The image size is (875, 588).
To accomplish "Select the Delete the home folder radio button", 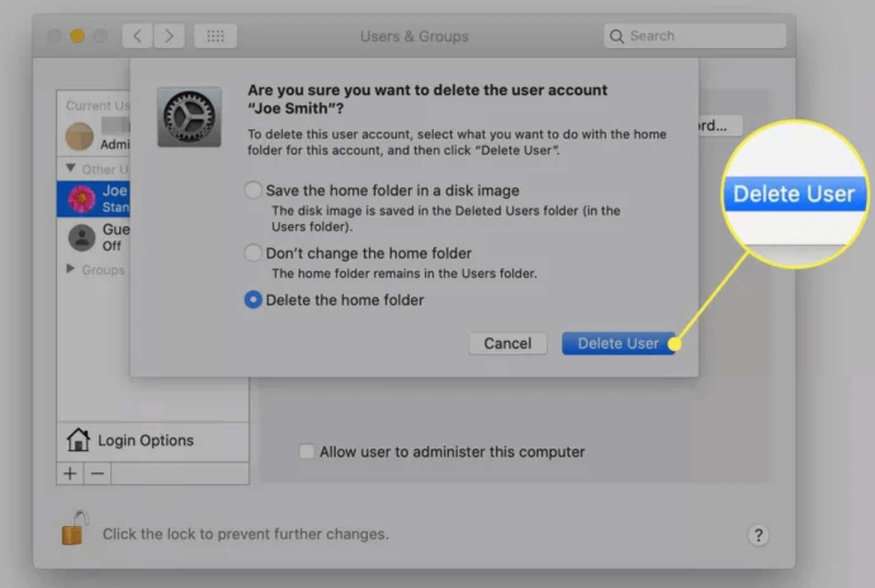I will click(252, 300).
